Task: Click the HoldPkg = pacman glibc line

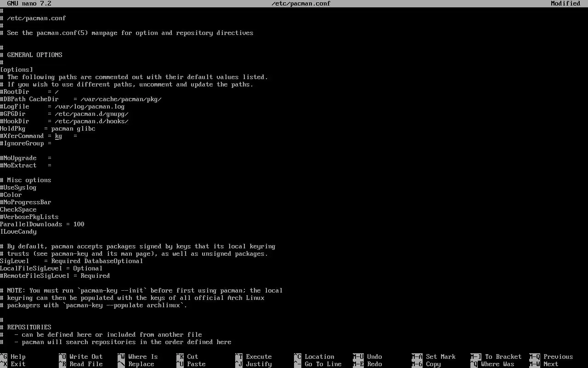Action: coord(48,128)
